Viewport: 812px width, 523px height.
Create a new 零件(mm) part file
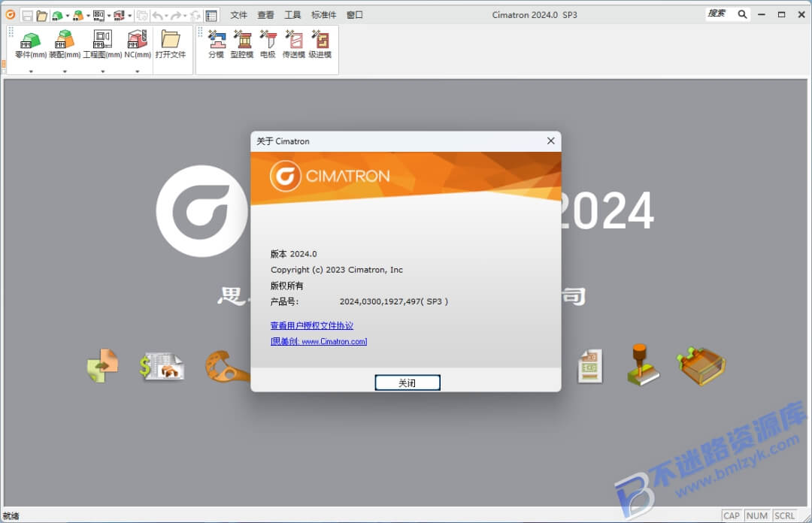(31, 44)
